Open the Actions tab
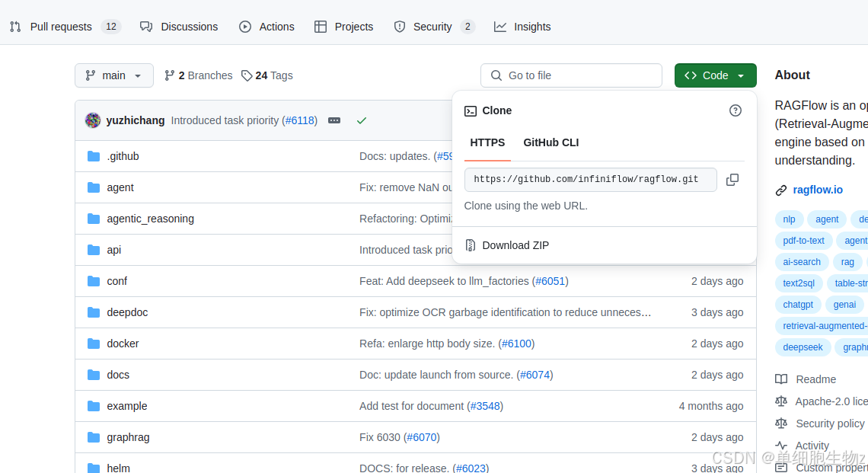Screen dimensions: 868x473 (266, 27)
